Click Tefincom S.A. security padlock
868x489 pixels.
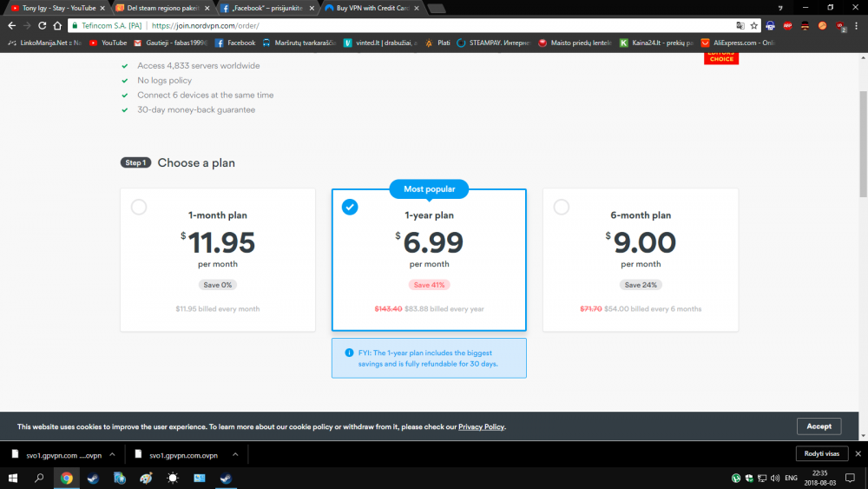[x=76, y=25]
